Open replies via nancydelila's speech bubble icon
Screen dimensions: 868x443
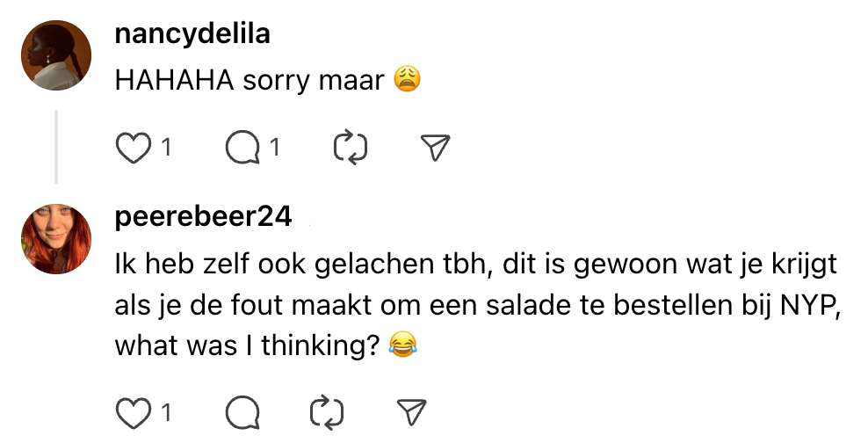click(x=242, y=149)
